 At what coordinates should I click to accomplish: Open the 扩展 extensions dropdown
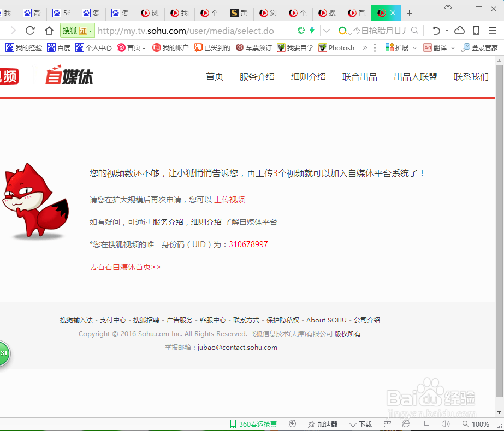[401, 48]
